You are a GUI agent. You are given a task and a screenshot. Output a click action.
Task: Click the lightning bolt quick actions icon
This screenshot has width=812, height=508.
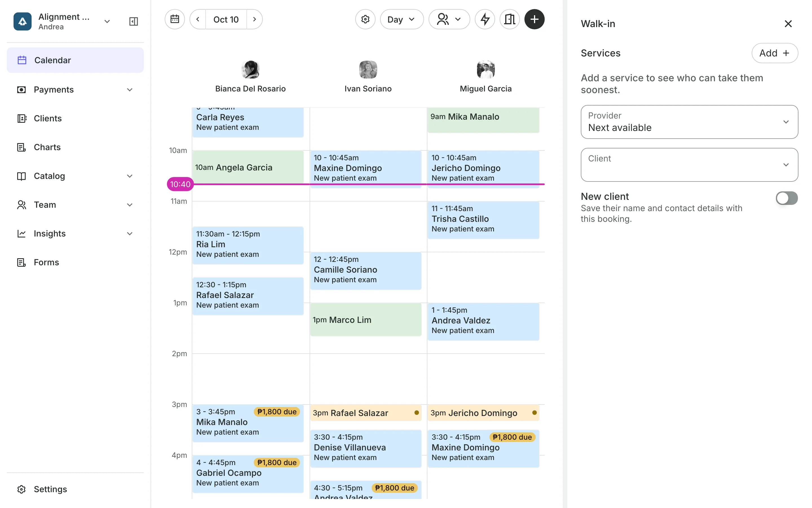(x=484, y=19)
